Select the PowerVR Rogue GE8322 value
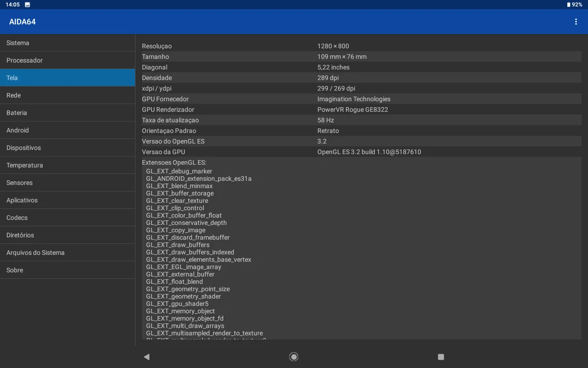Viewport: 588px width, 368px height. (x=353, y=109)
